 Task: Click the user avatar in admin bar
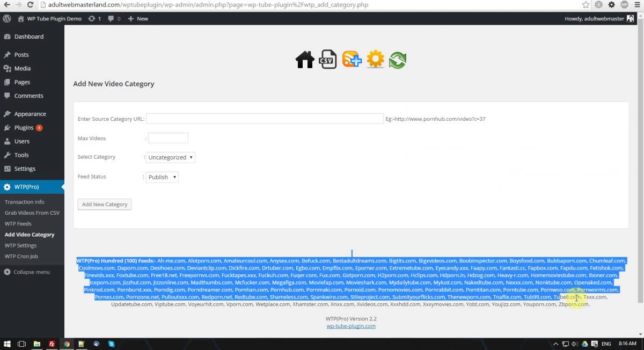630,18
